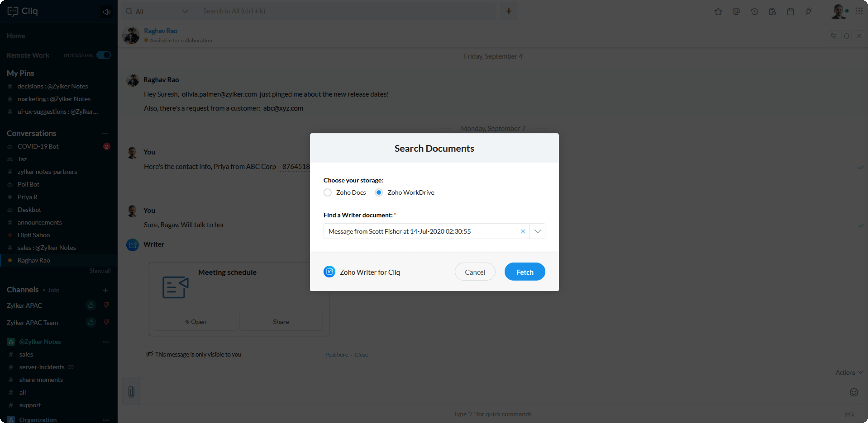
Task: Open the support channel
Action: coord(59,405)
